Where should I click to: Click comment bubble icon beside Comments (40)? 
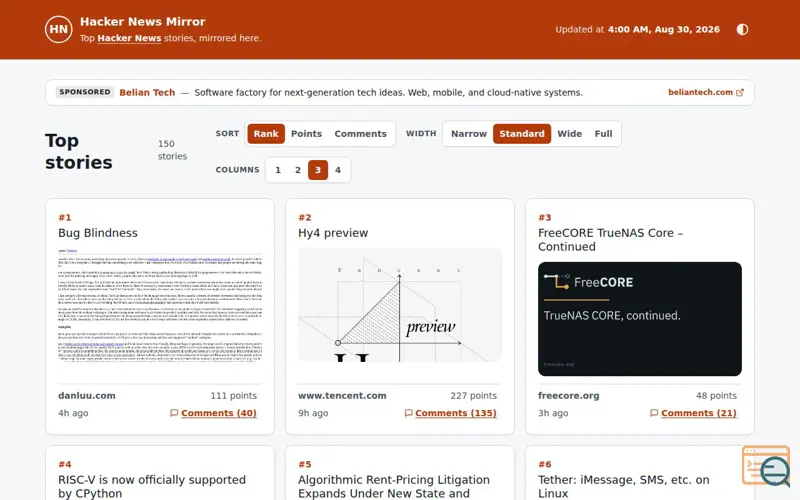(x=174, y=413)
